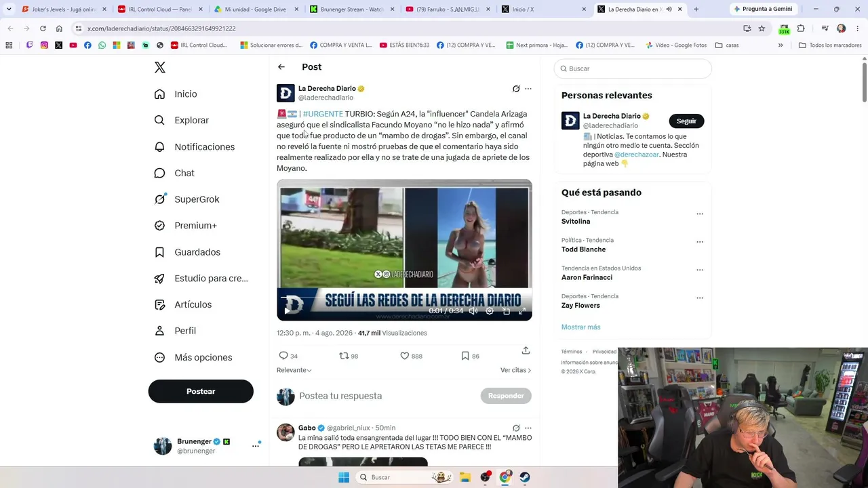Click the Grok icon on La Derecha Diario post

coord(516,89)
